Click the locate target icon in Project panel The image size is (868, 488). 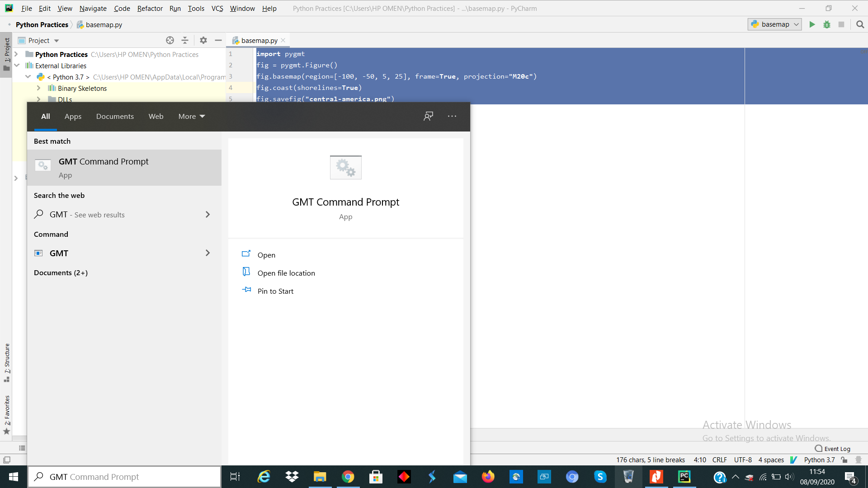(x=170, y=40)
